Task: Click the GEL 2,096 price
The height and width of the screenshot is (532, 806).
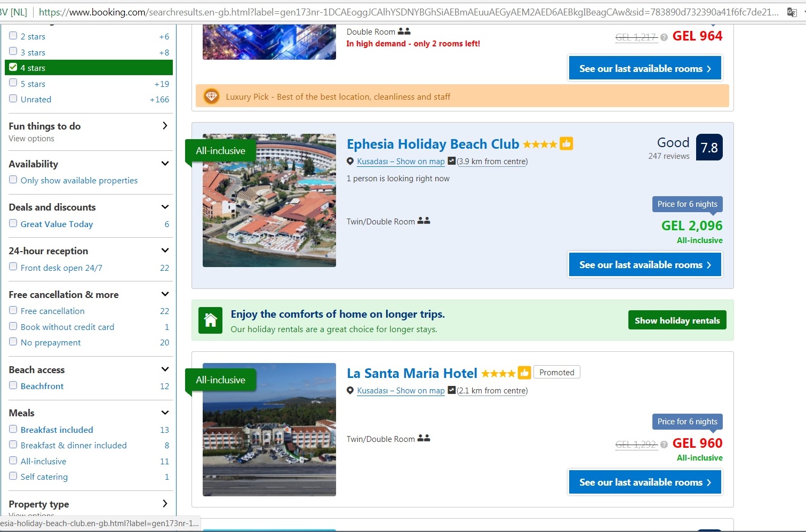Action: [x=692, y=226]
